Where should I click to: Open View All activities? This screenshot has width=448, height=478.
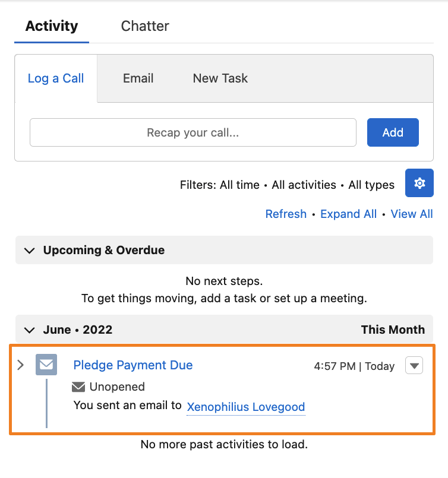412,214
